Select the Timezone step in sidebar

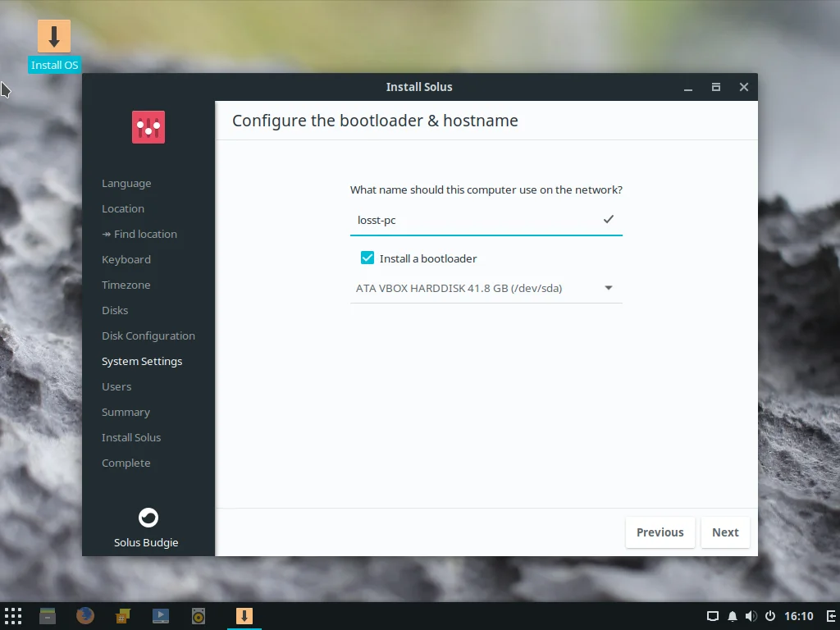[126, 285]
